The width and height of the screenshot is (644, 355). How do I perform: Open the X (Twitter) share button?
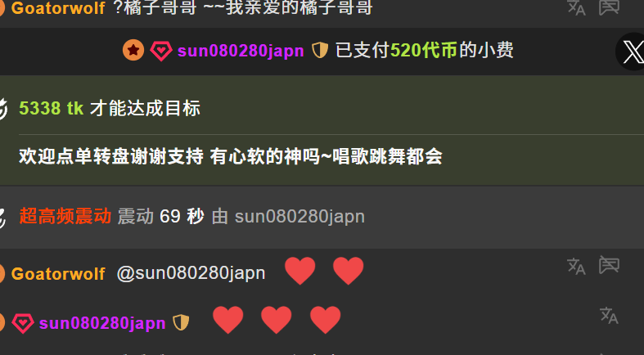coord(632,52)
